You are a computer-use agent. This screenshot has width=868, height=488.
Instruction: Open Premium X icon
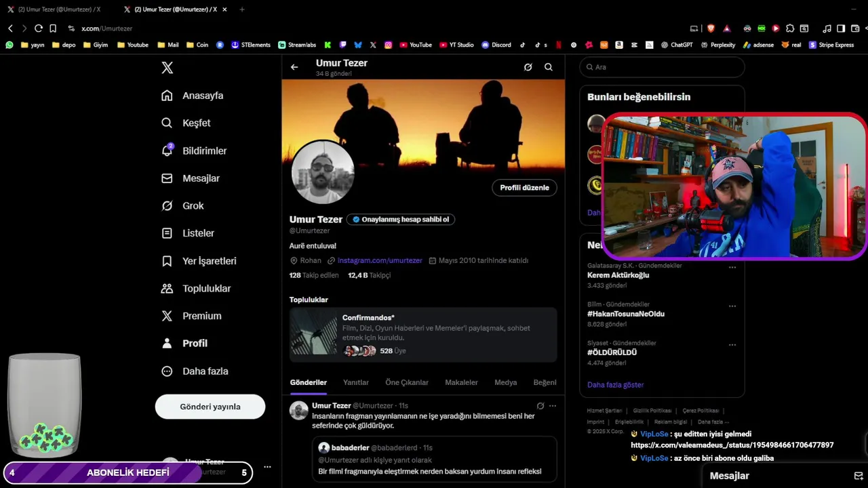tap(167, 316)
